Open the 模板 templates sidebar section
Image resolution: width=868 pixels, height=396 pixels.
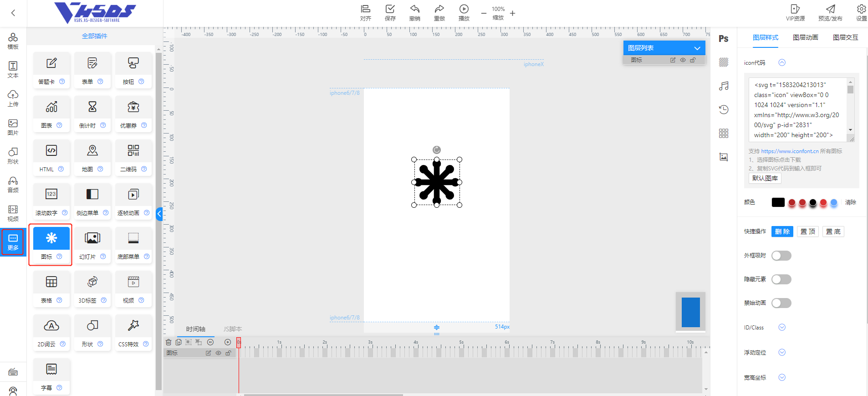[x=13, y=41]
